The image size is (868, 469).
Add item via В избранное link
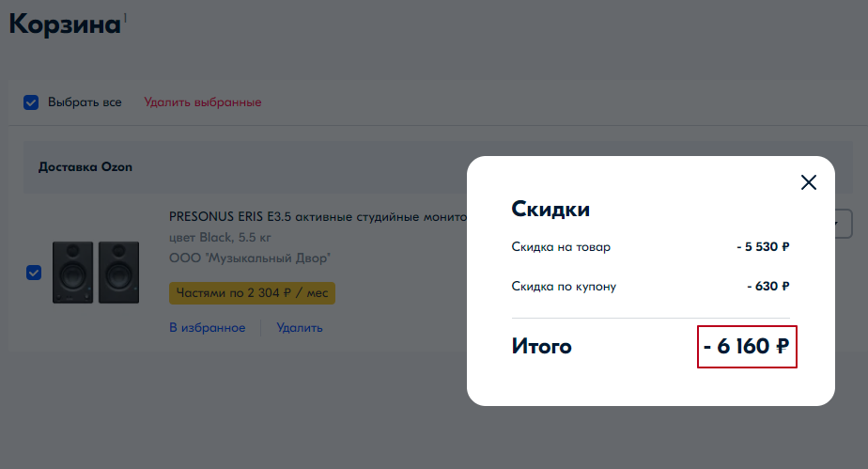(207, 328)
